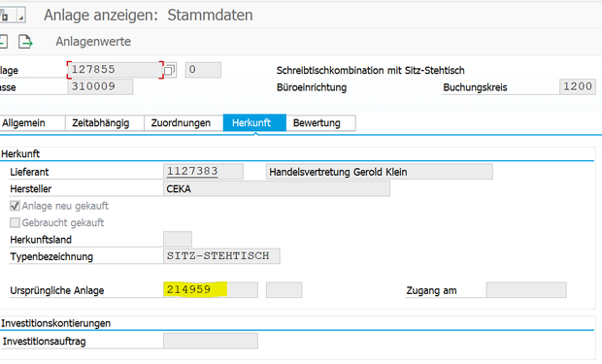
Task: Switch to the Zuordnungen tab
Action: 184,123
